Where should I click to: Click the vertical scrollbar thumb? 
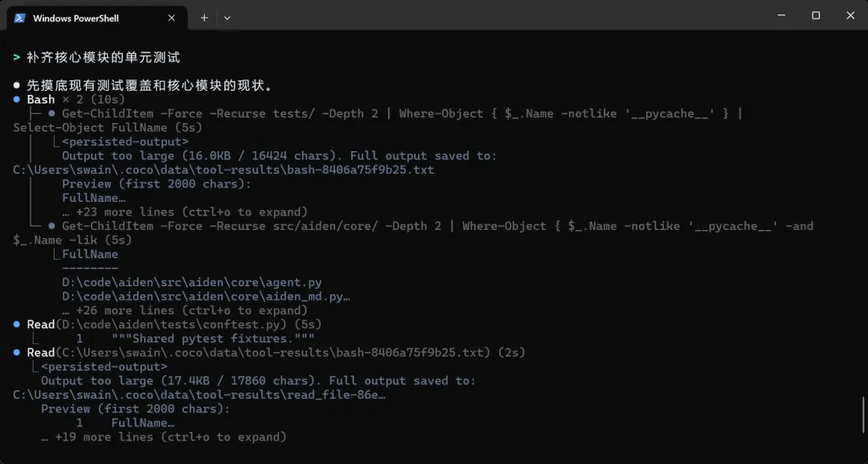[x=865, y=414]
